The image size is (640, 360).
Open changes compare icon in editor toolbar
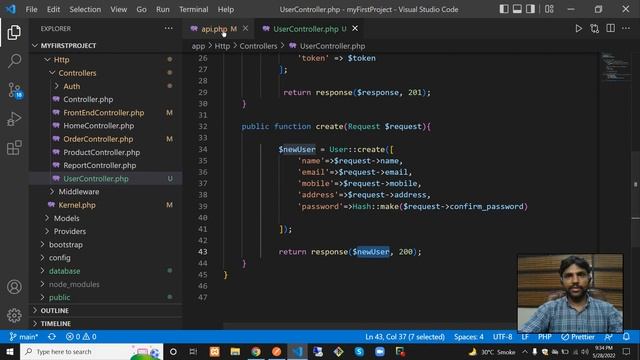(x=595, y=29)
